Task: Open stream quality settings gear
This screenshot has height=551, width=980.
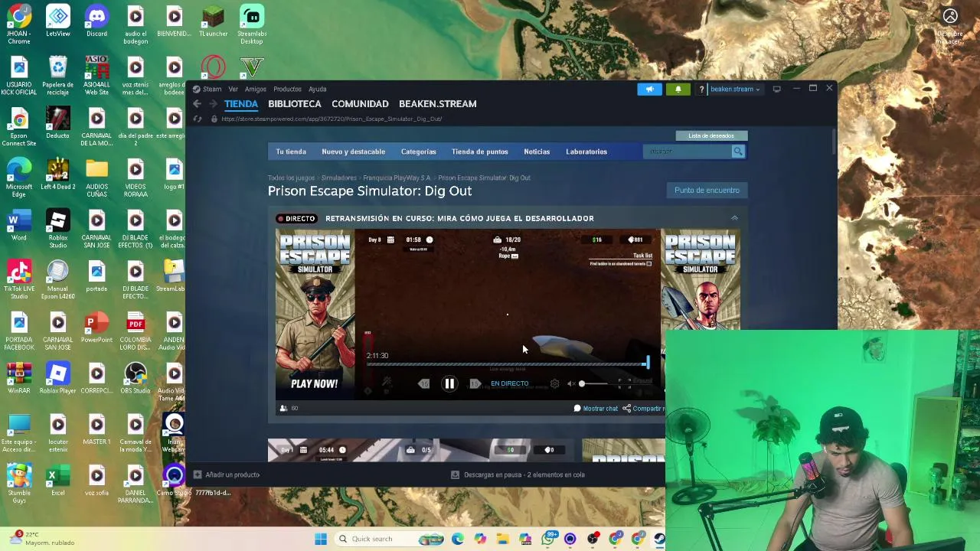Action: (x=554, y=384)
